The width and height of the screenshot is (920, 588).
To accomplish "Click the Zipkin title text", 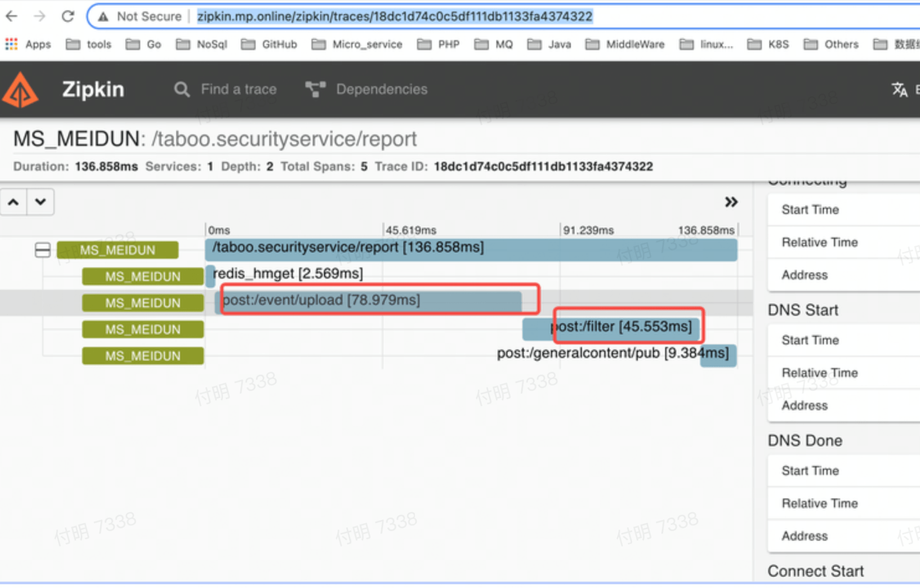I will pyautogui.click(x=93, y=89).
